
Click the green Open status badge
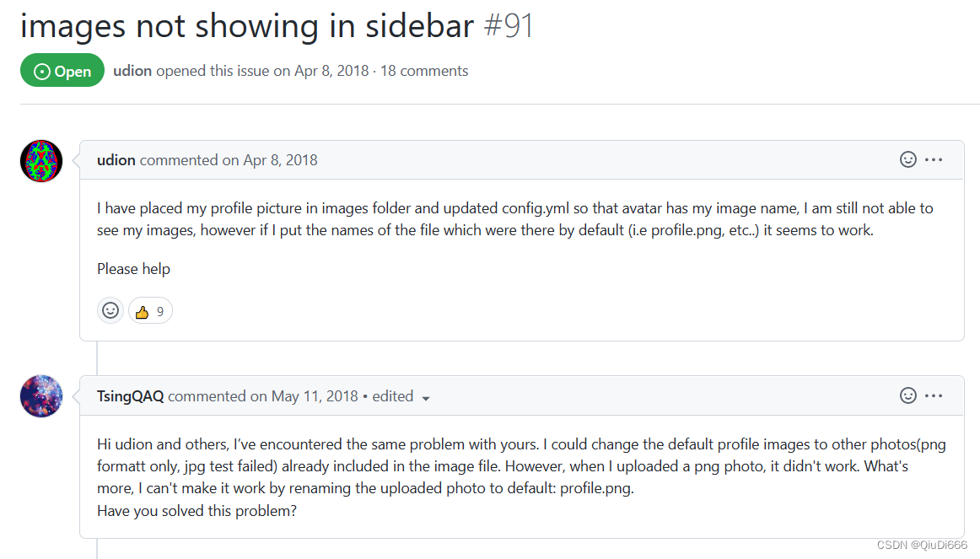click(x=62, y=71)
